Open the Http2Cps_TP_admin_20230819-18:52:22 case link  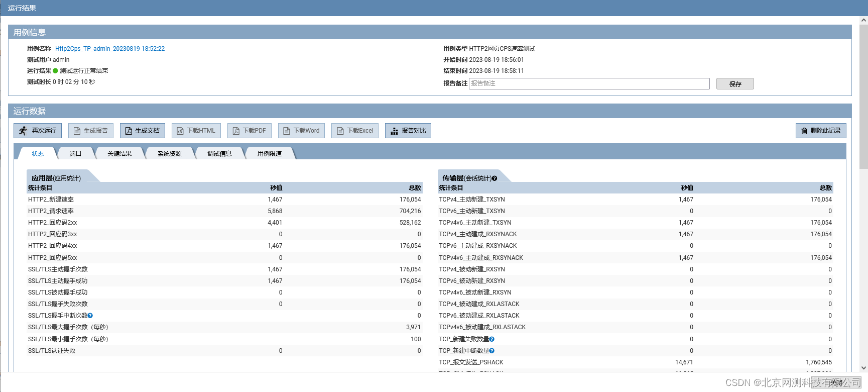[x=110, y=49]
